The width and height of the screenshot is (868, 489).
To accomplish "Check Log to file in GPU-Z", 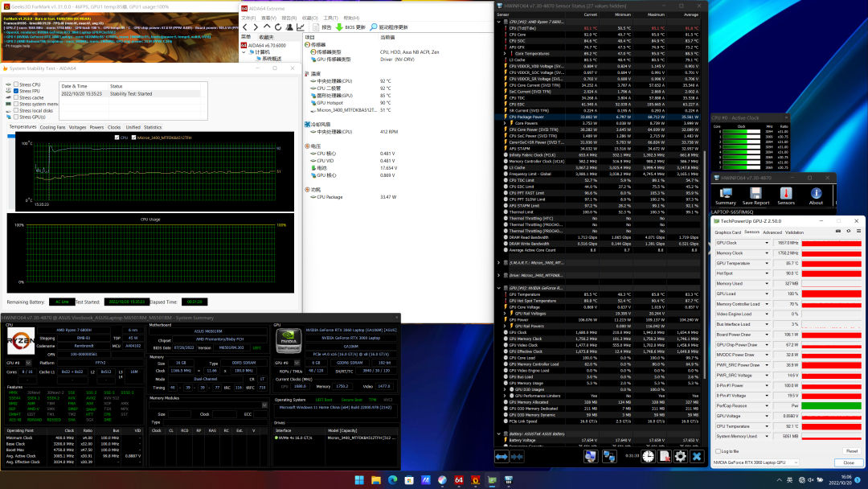I will 718,451.
